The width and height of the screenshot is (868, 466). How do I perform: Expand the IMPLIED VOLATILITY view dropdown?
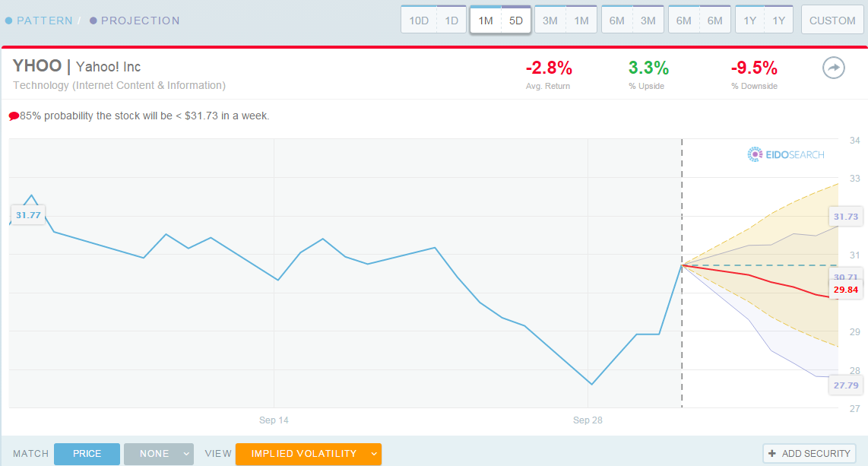(309, 454)
